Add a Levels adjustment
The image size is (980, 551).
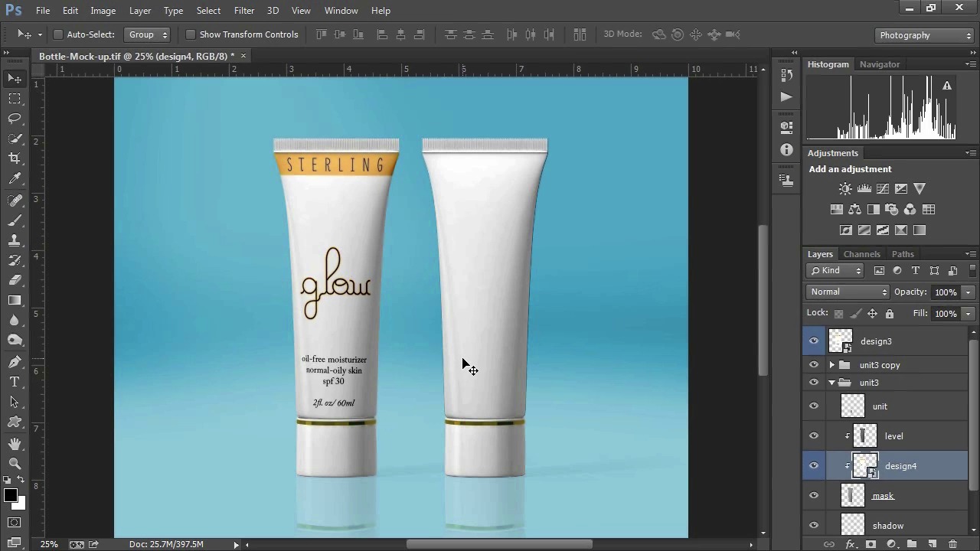click(864, 188)
